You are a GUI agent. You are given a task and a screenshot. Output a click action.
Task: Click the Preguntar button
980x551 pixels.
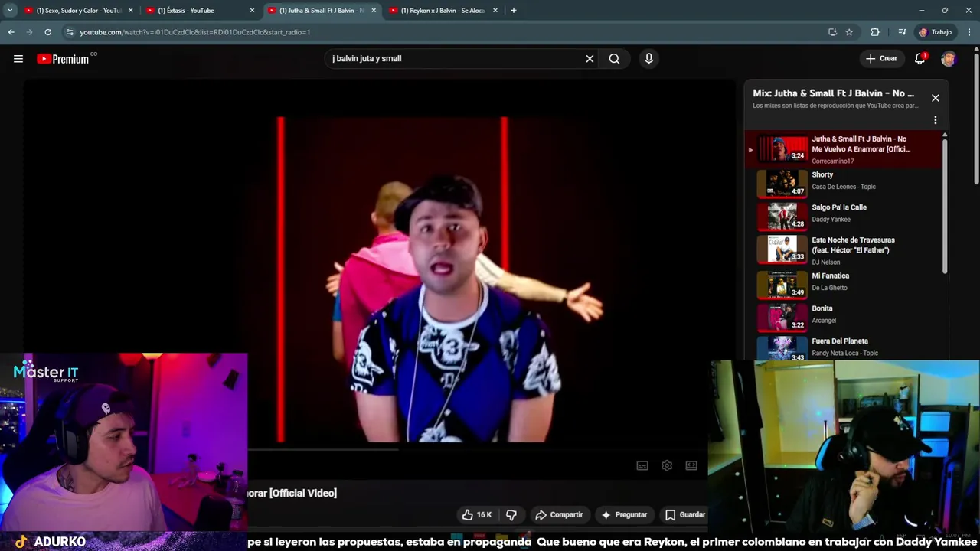coord(624,514)
